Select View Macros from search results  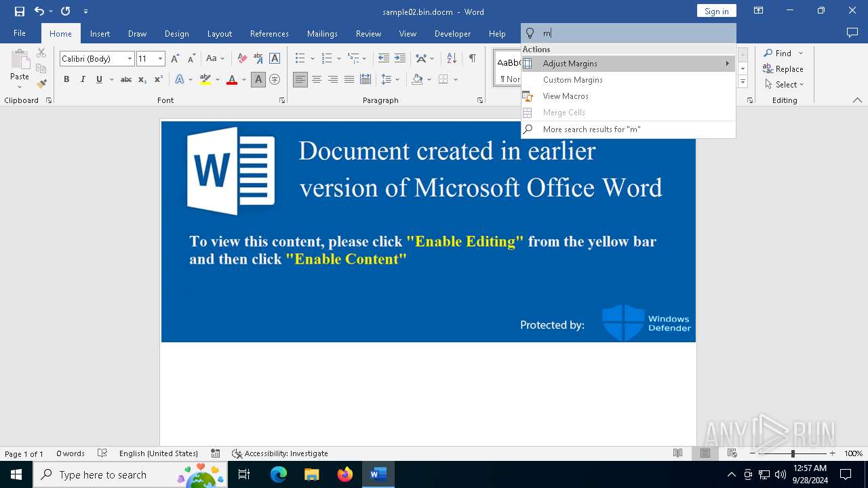629,96
